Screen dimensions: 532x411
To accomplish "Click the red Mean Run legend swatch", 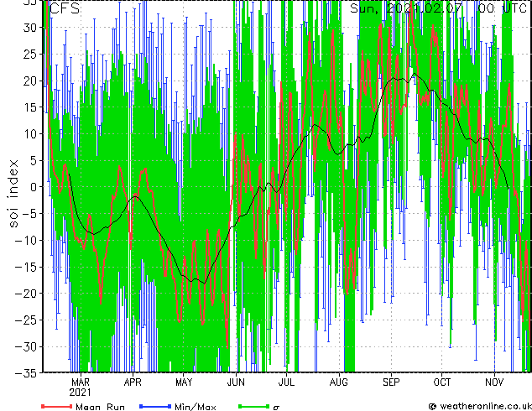I will (x=57, y=406).
